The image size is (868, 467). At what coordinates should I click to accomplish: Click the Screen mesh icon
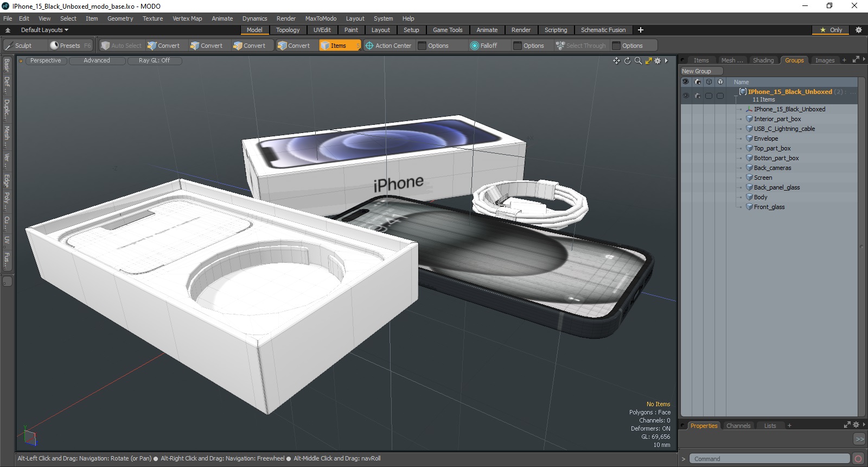pyautogui.click(x=749, y=178)
